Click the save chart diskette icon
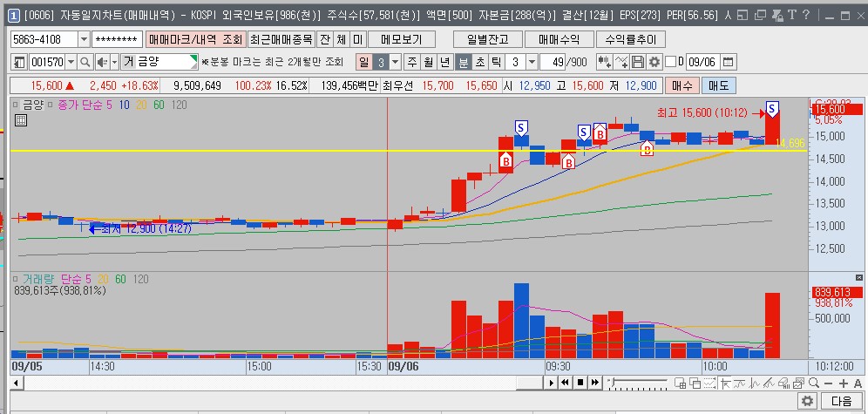Viewport: 868px width, 414px height. pos(637,62)
